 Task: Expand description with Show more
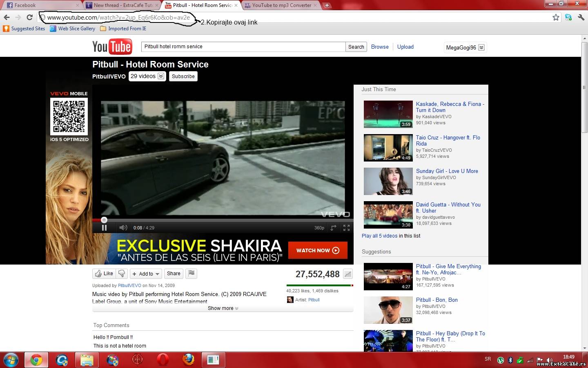pyautogui.click(x=223, y=308)
